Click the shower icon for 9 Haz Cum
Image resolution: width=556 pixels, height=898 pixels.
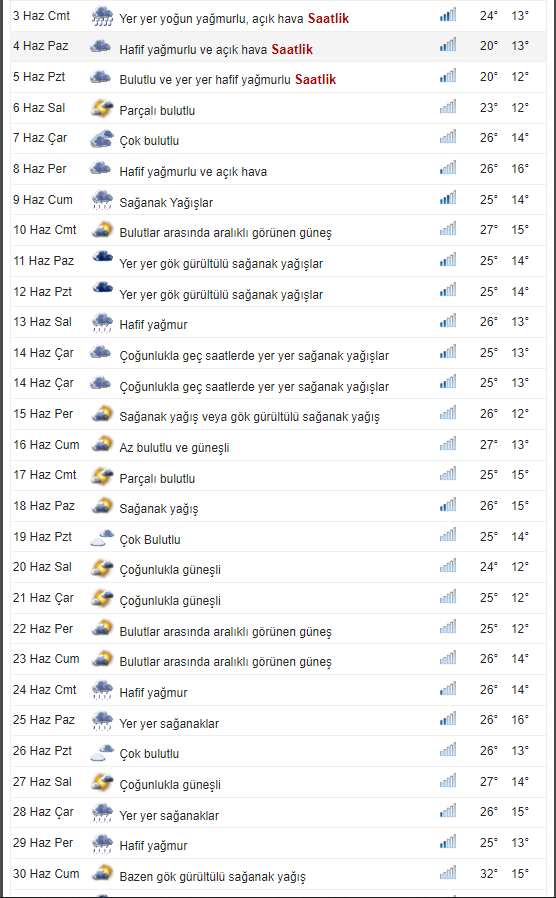(x=102, y=200)
